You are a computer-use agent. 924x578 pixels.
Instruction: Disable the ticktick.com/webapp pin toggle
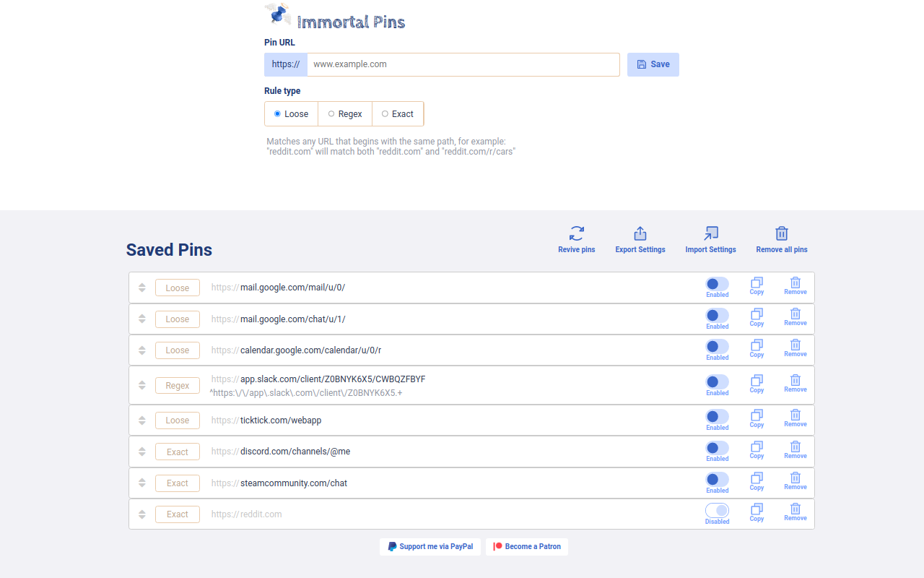(717, 417)
